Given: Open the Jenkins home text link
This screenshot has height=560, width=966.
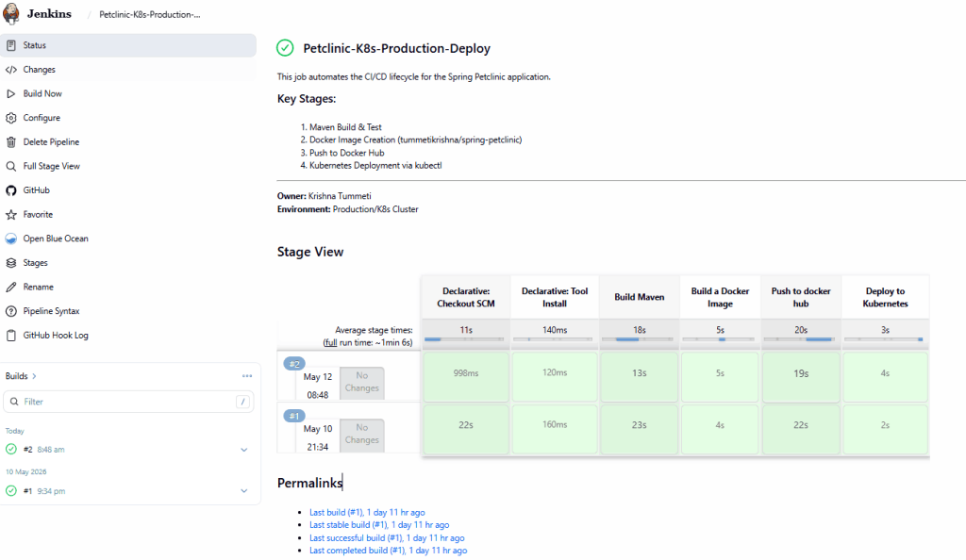Looking at the screenshot, I should [49, 13].
